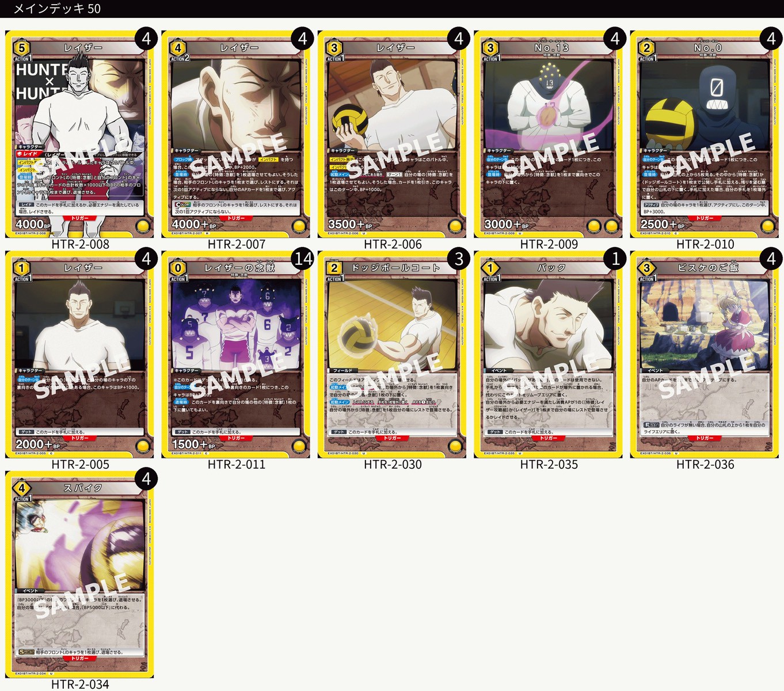Click the HTR-2-034 card number label
Viewport: 784px width, 691px height.
pos(80,684)
